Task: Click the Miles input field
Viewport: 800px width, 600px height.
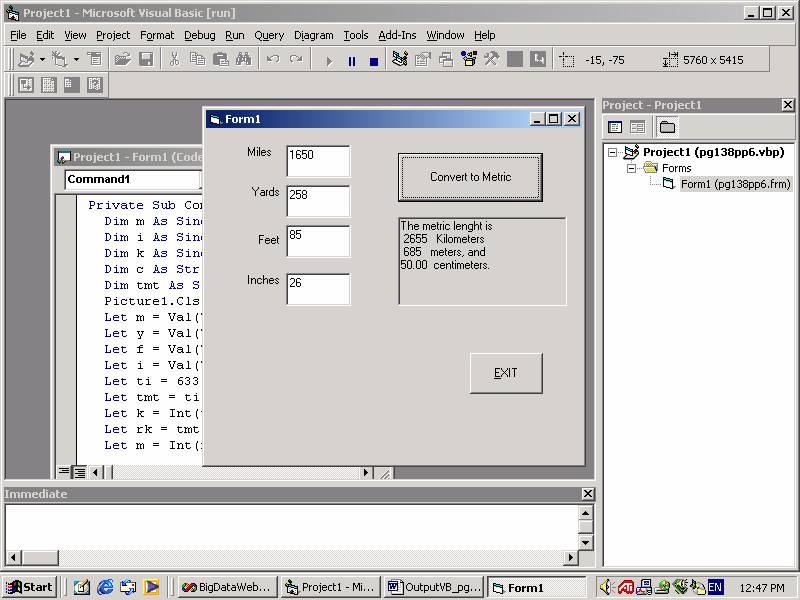Action: (318, 161)
